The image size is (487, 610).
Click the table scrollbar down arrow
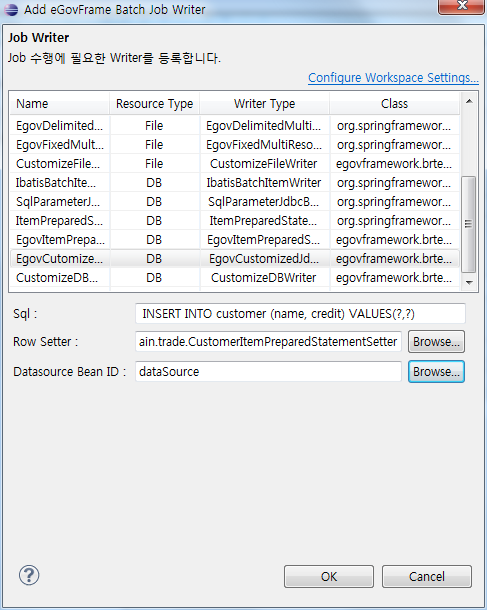(469, 282)
